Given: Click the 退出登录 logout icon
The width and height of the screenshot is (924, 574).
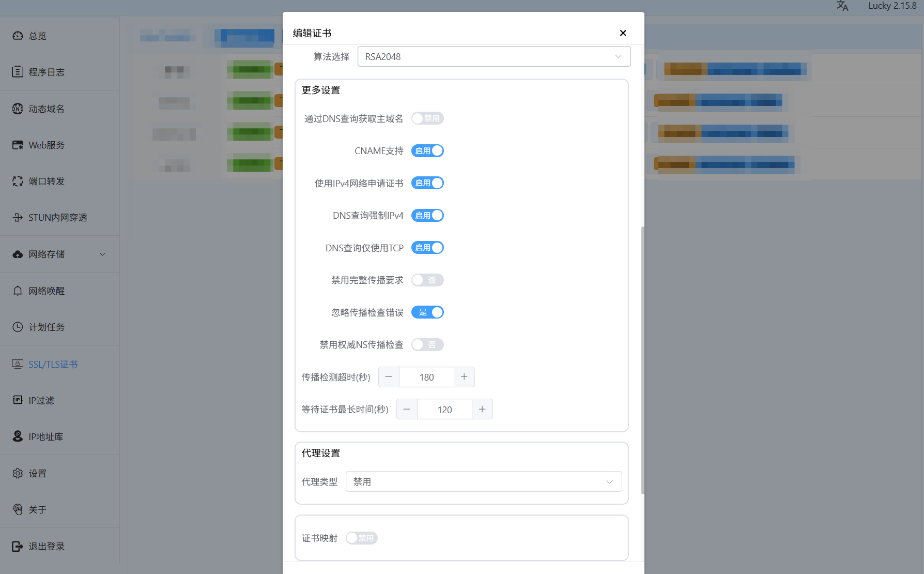Looking at the screenshot, I should (18, 546).
